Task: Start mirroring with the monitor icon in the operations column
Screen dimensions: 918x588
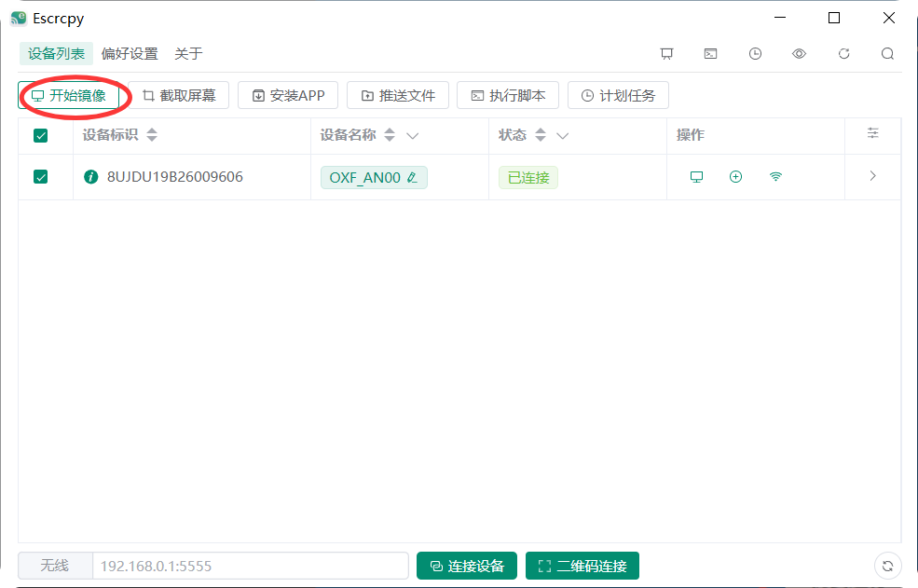Action: tap(696, 176)
